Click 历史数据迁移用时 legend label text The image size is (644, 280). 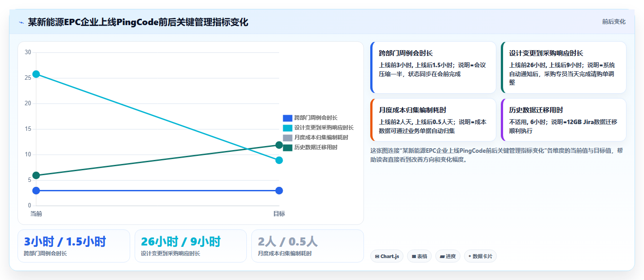coord(316,147)
